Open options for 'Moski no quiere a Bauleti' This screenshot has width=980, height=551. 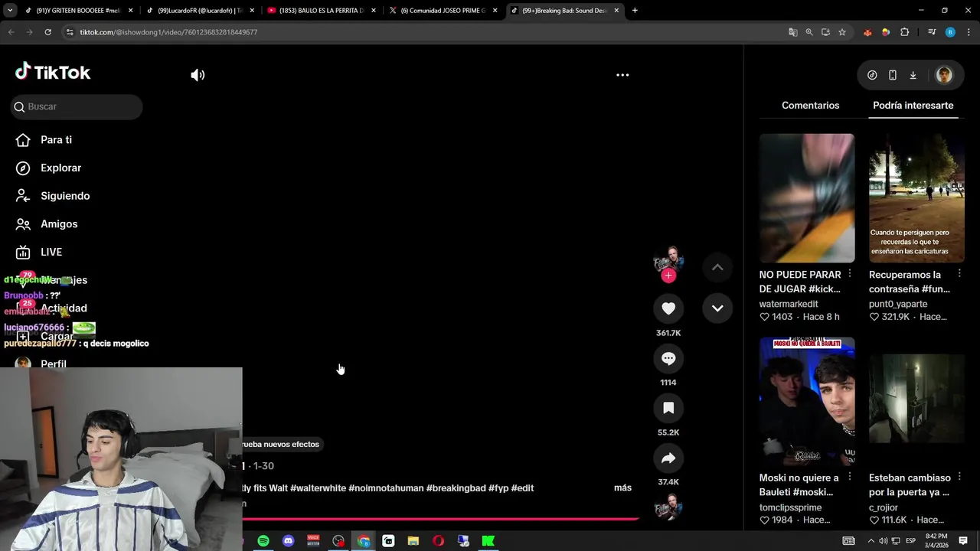click(x=849, y=477)
